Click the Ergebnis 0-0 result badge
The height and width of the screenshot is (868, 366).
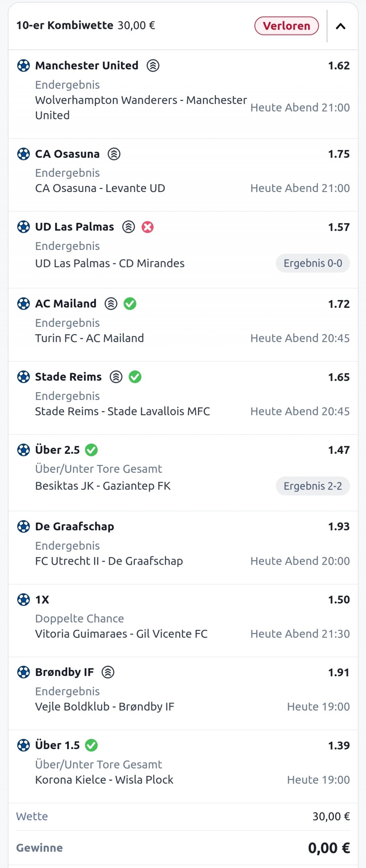pos(313,263)
